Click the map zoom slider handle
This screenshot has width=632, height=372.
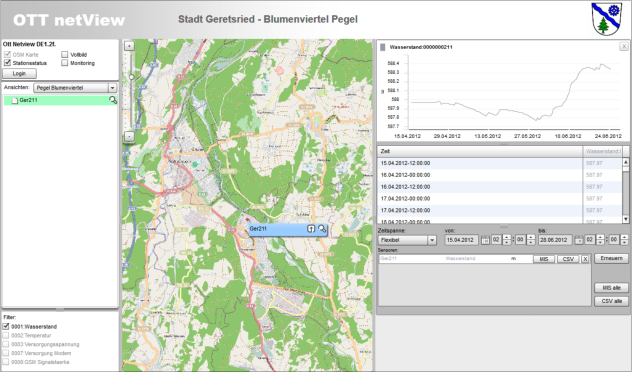pyautogui.click(x=131, y=77)
